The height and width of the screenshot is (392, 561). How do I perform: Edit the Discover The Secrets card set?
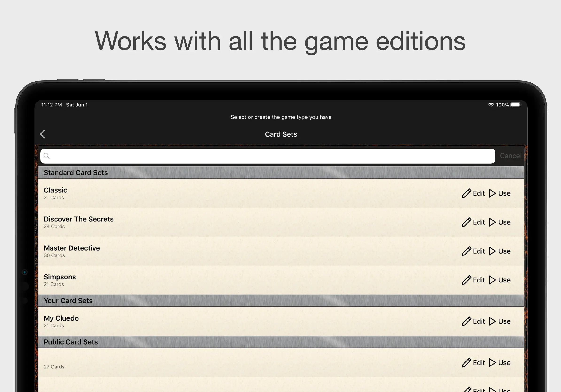[x=474, y=222]
